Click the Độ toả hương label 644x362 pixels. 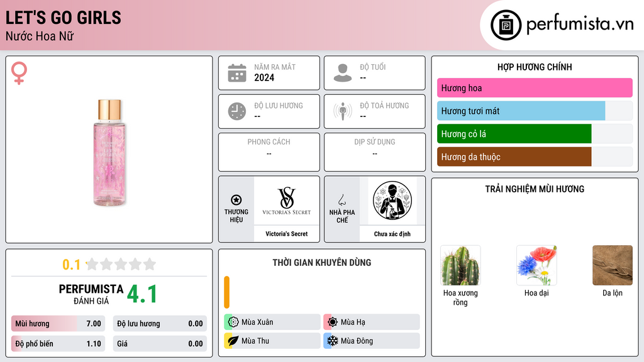384,106
